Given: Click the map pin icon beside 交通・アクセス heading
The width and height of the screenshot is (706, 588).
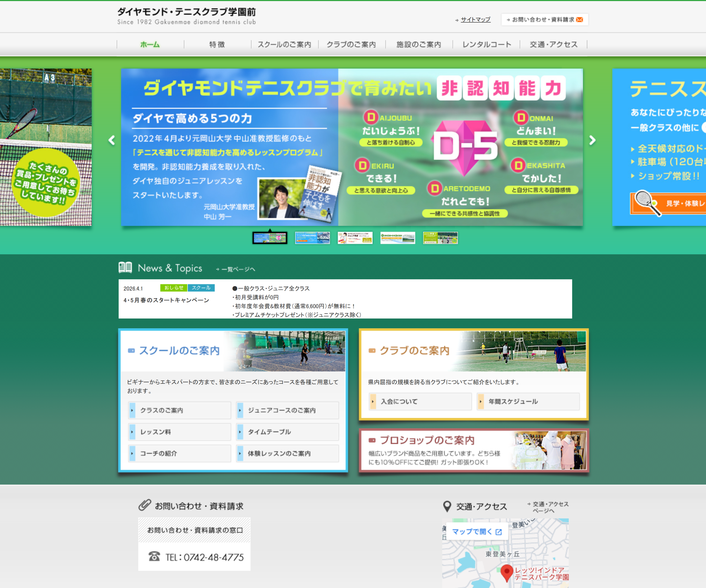Looking at the screenshot, I should [x=447, y=506].
